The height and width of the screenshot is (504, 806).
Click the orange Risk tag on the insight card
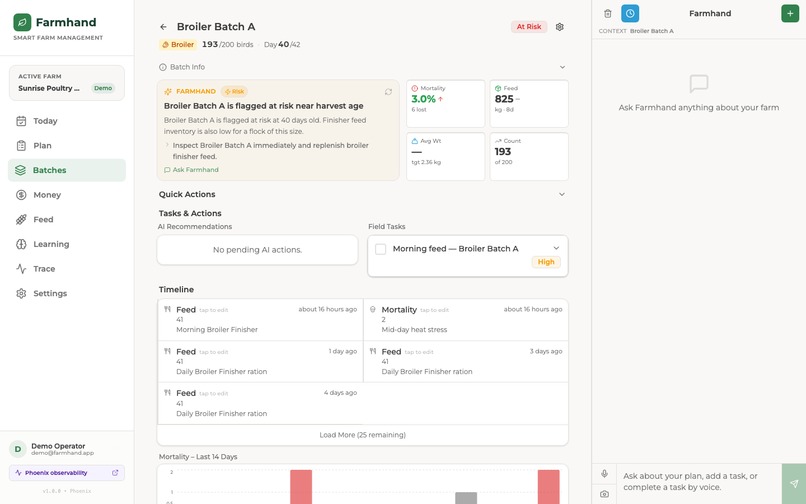234,92
